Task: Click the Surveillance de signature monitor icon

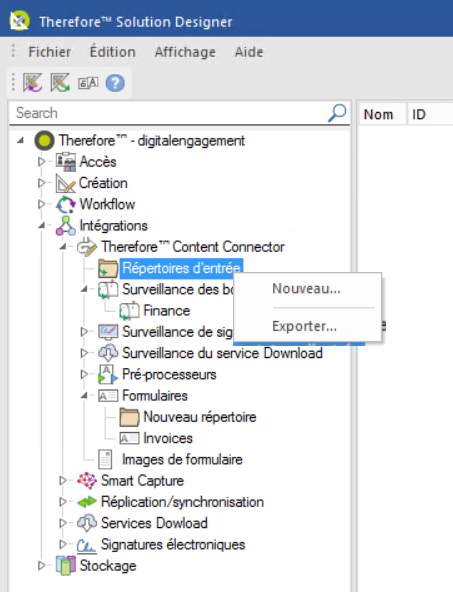Action: pos(108,332)
